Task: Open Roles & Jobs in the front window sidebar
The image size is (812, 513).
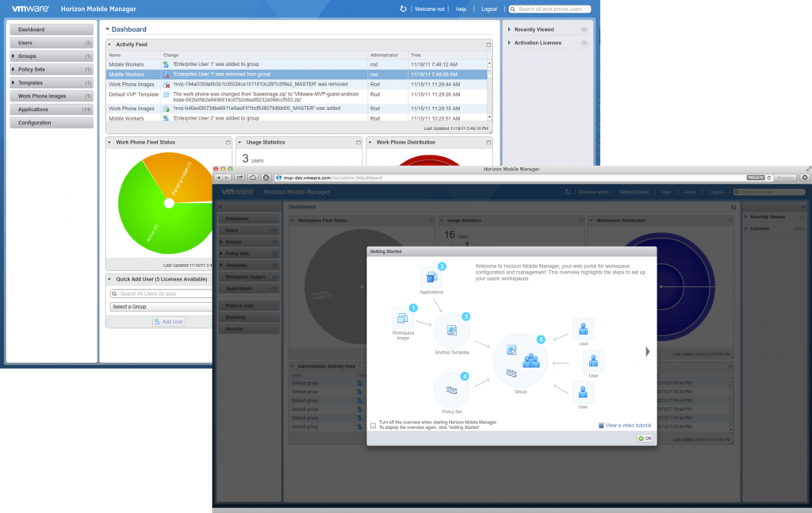Action: 249,305
